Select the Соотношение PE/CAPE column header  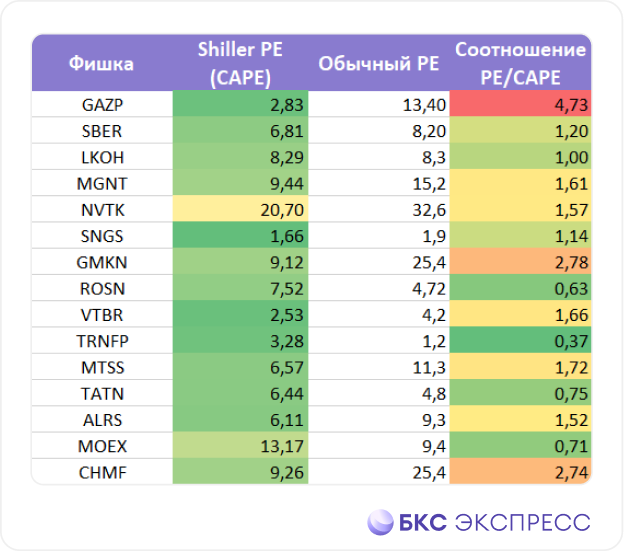[x=520, y=63]
